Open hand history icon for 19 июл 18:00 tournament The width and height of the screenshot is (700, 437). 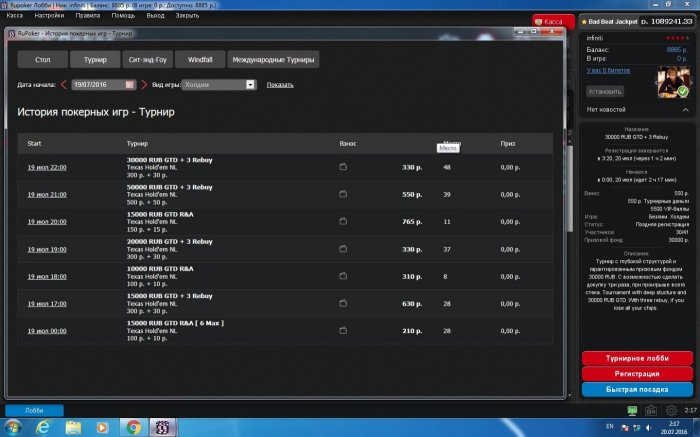point(343,276)
